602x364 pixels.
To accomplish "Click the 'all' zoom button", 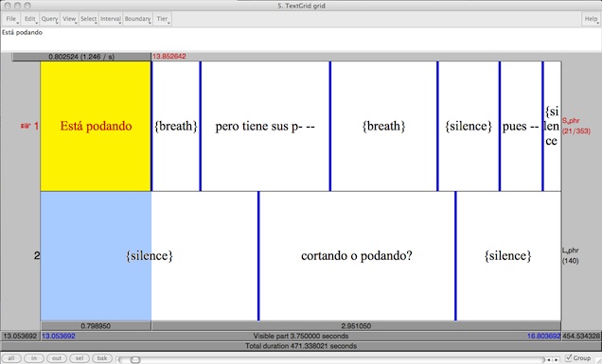I will [x=11, y=358].
